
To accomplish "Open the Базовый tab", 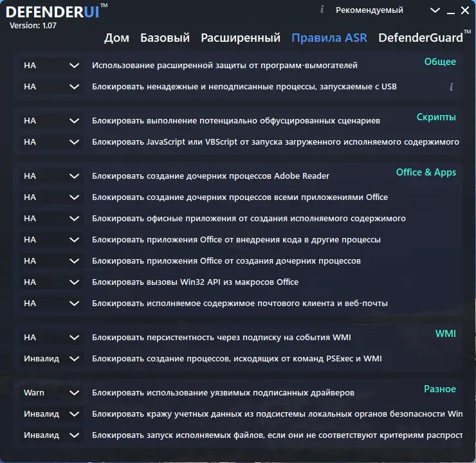I will (165, 38).
